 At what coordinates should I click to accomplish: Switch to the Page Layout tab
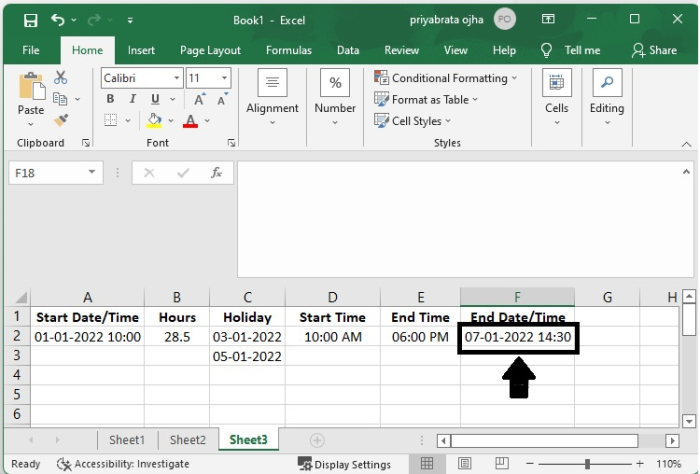[210, 50]
